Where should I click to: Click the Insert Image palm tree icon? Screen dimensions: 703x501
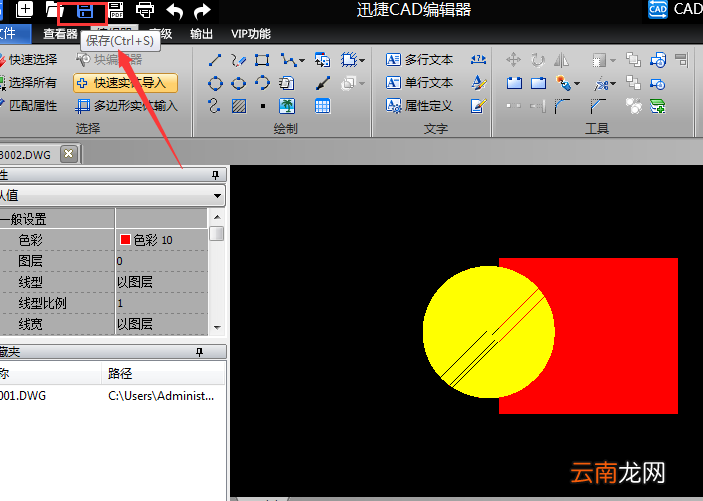click(x=287, y=106)
